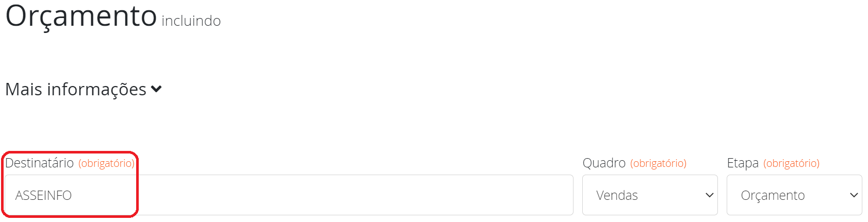Open the Etapa dropdown
The width and height of the screenshot is (868, 222).
[794, 195]
